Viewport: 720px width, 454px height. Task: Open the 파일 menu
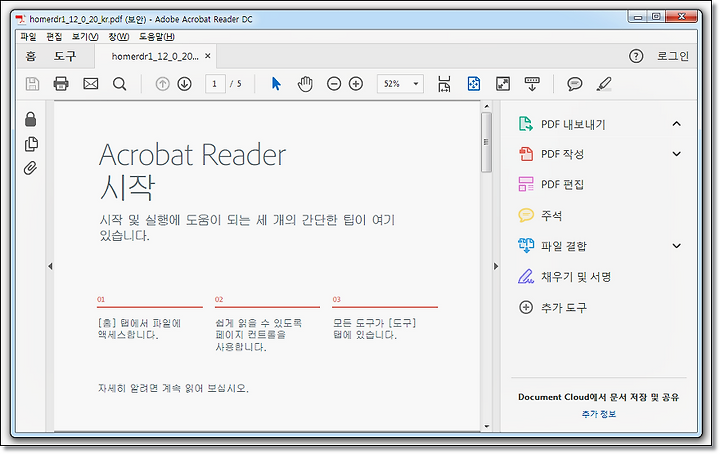28,37
